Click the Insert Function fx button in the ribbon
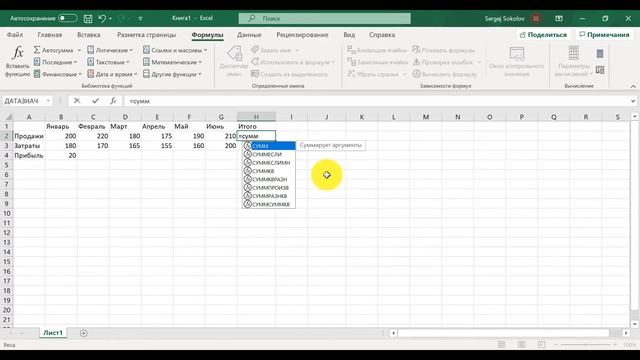 (x=17, y=61)
